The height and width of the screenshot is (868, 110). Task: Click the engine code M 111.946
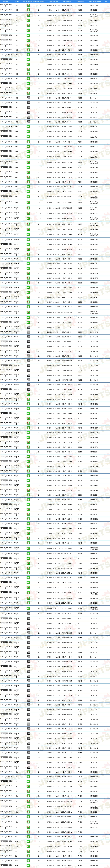tap(94, 837)
